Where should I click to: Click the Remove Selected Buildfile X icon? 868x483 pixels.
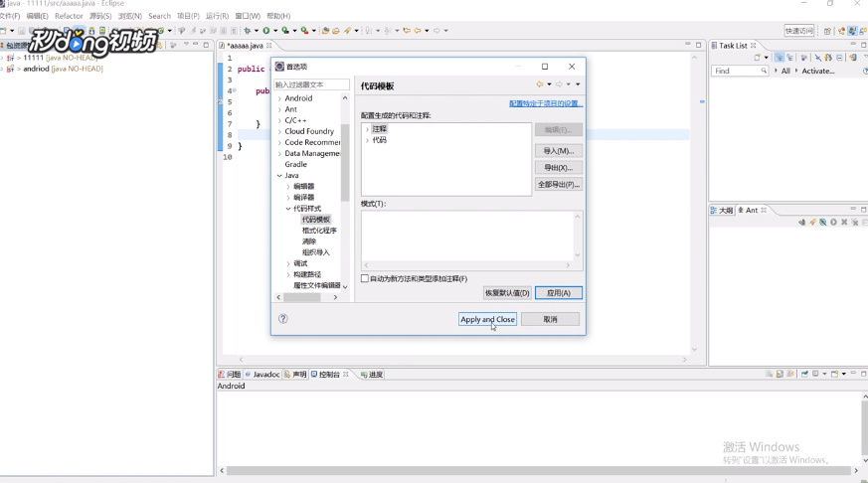point(844,222)
